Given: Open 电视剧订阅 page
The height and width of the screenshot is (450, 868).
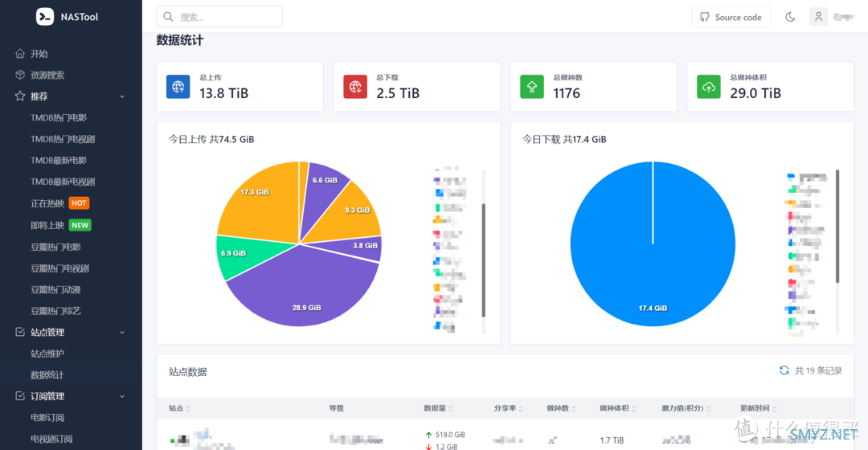Looking at the screenshot, I should (x=51, y=439).
